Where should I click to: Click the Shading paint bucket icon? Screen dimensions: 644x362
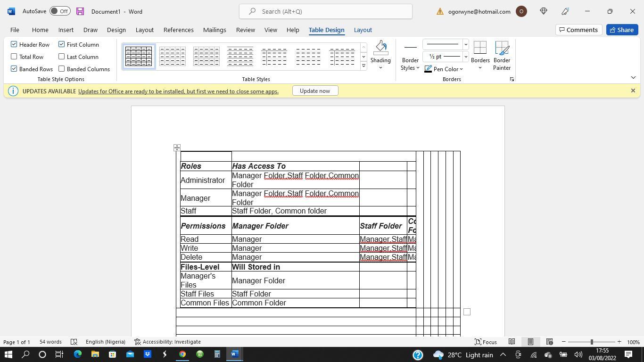point(380,48)
